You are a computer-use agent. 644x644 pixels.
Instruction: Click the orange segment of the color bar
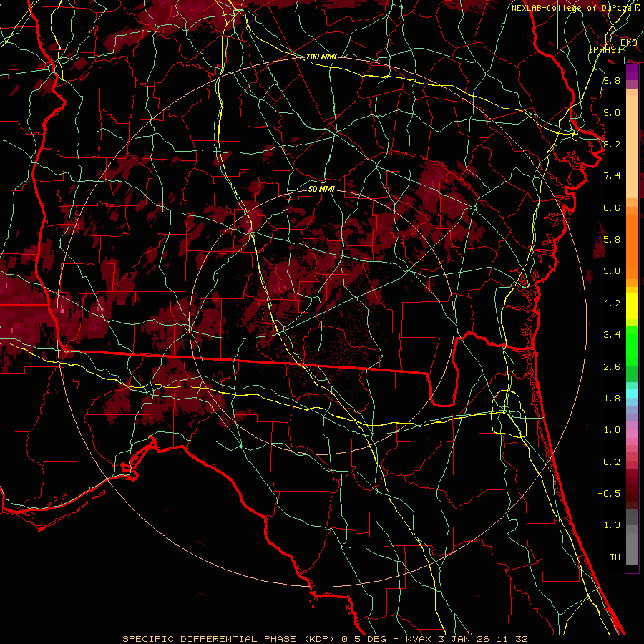pos(632,243)
